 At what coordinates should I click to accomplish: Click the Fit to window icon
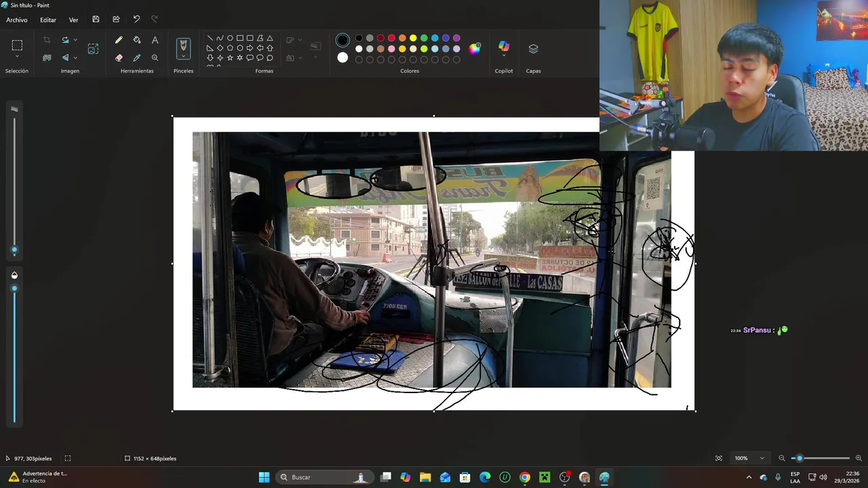(x=719, y=458)
